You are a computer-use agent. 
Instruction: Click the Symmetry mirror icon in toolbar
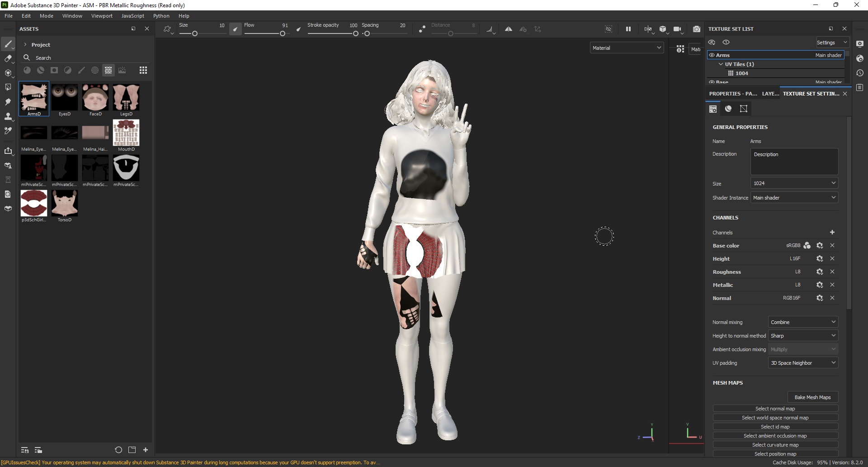click(x=509, y=29)
